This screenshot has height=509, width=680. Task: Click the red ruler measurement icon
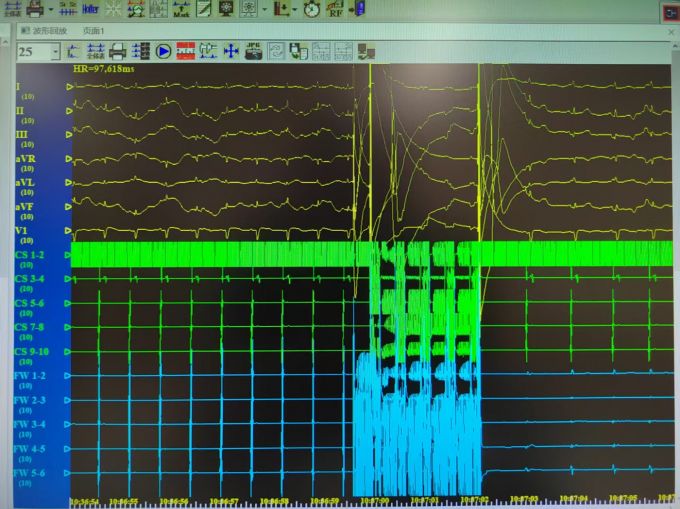185,50
